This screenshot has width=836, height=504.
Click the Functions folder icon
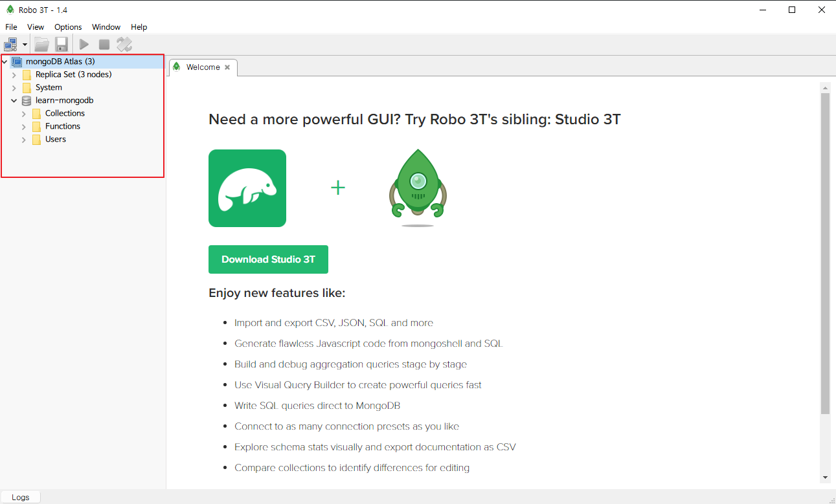36,126
